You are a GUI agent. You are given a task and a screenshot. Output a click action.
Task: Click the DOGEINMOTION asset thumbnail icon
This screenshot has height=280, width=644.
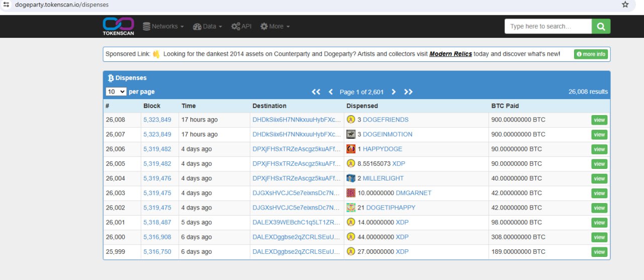pos(351,134)
